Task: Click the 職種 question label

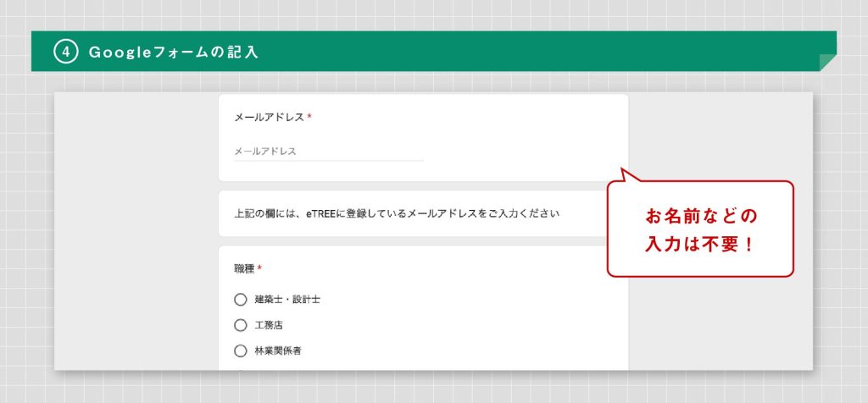Action: 244,269
